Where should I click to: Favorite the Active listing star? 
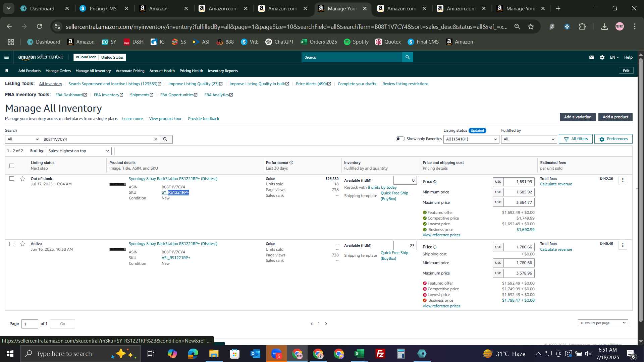click(22, 244)
